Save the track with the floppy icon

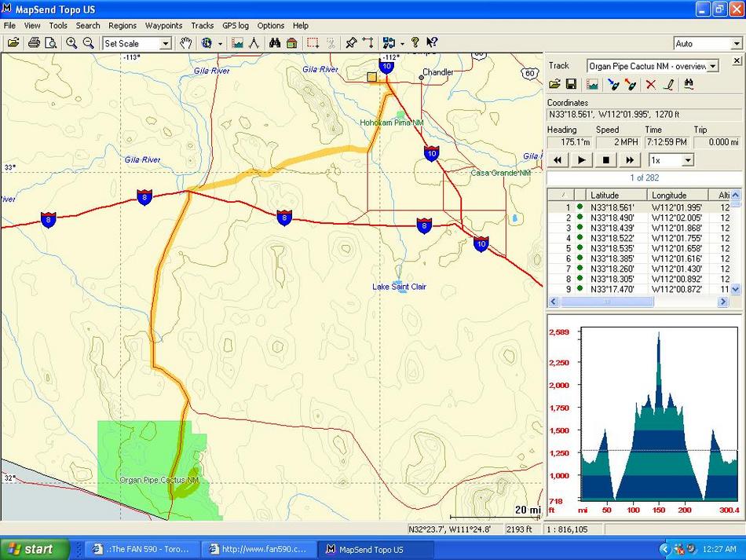point(572,85)
